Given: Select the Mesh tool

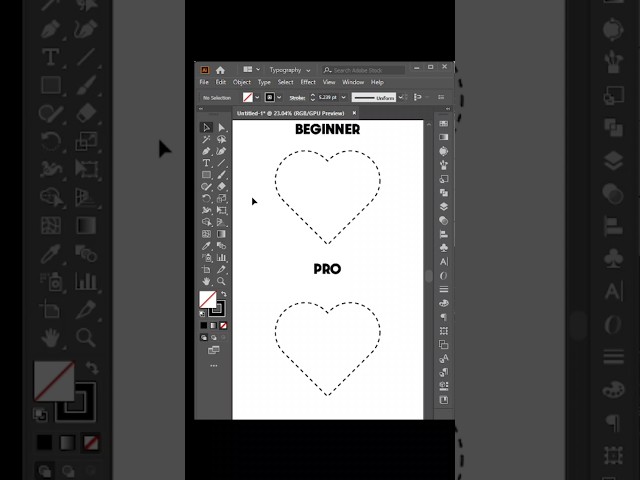Looking at the screenshot, I should point(207,234).
